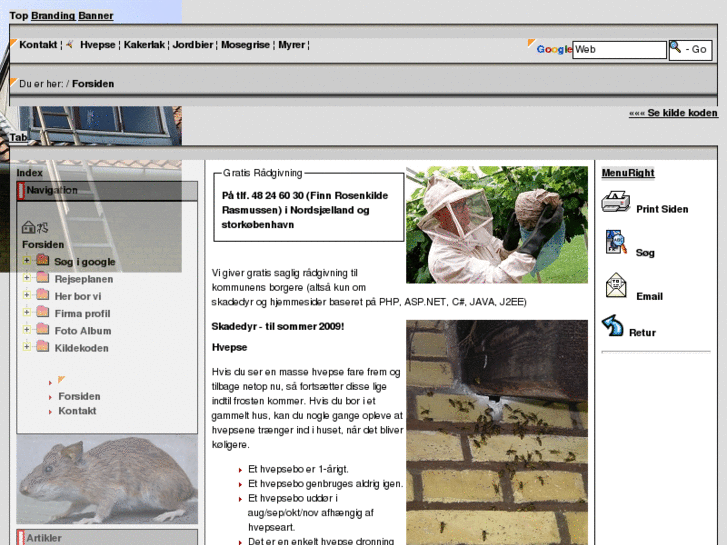Open Myrer in the top menu
The image size is (727, 545).
coord(292,45)
